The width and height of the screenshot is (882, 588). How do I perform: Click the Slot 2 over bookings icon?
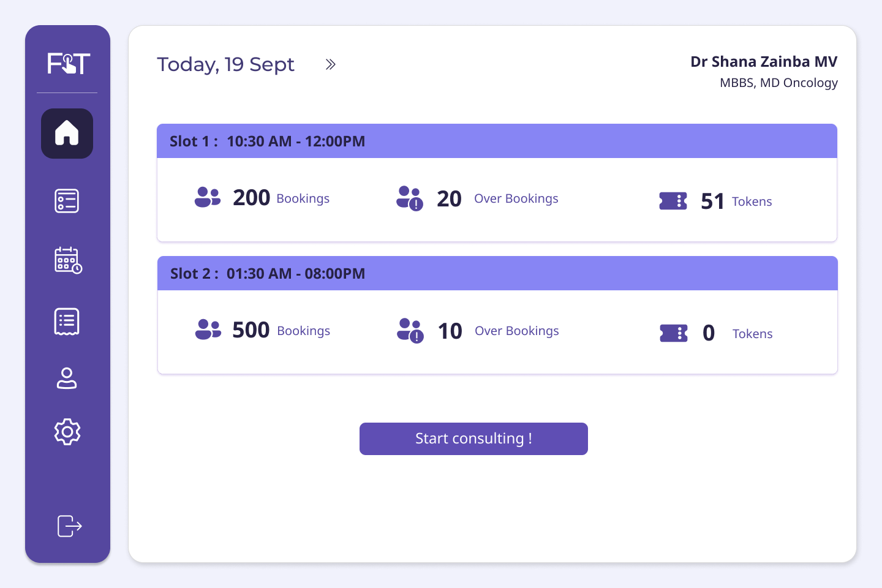click(410, 331)
